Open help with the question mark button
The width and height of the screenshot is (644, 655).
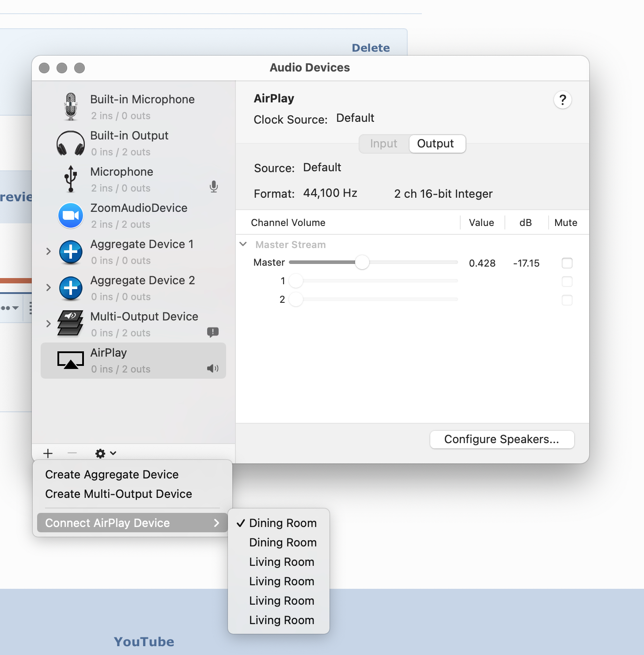[x=563, y=100]
